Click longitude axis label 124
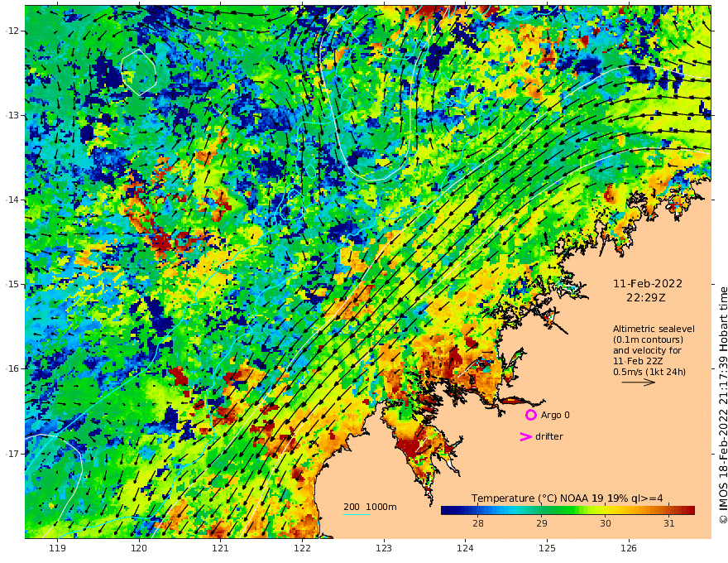Viewport: 728px width, 563px height. [465, 549]
